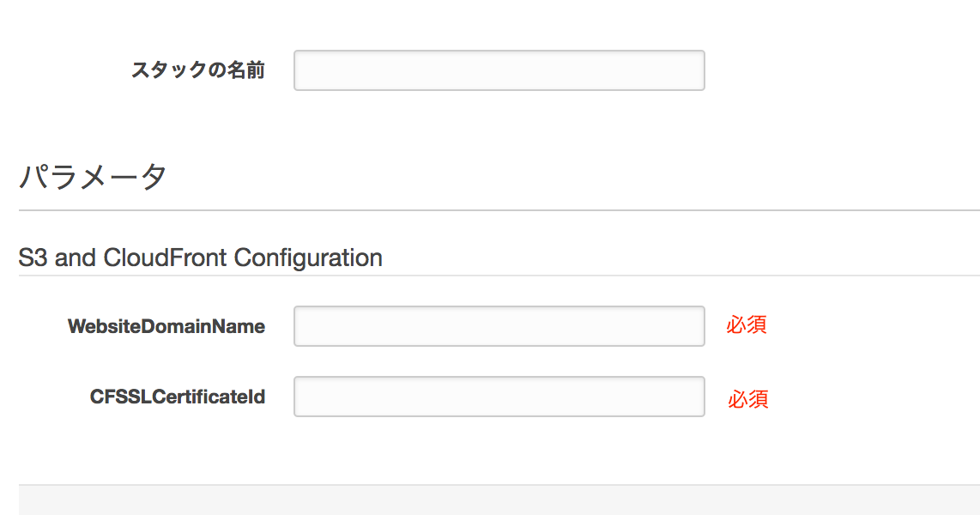Click 必須 beside the WebsiteDomainName field

pyautogui.click(x=746, y=324)
